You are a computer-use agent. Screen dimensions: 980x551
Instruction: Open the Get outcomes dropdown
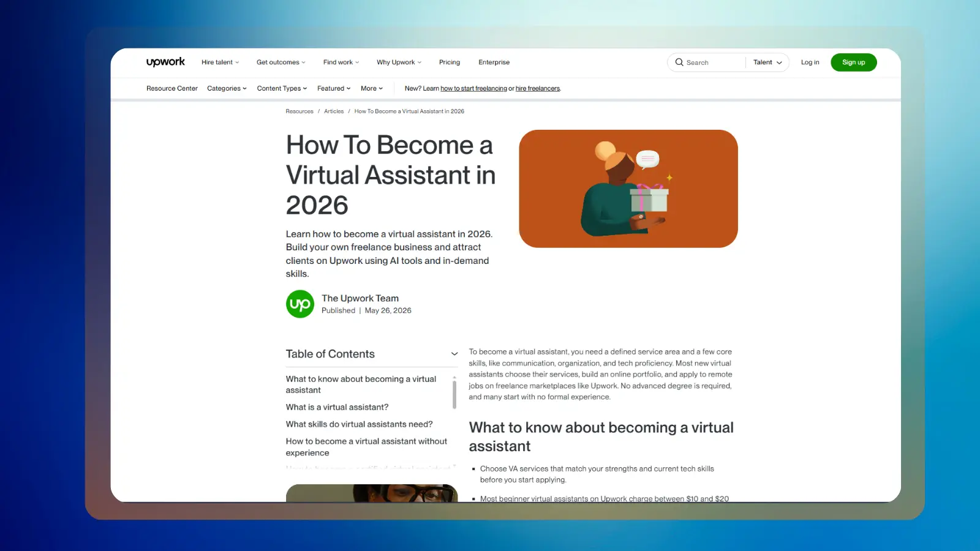pyautogui.click(x=281, y=62)
